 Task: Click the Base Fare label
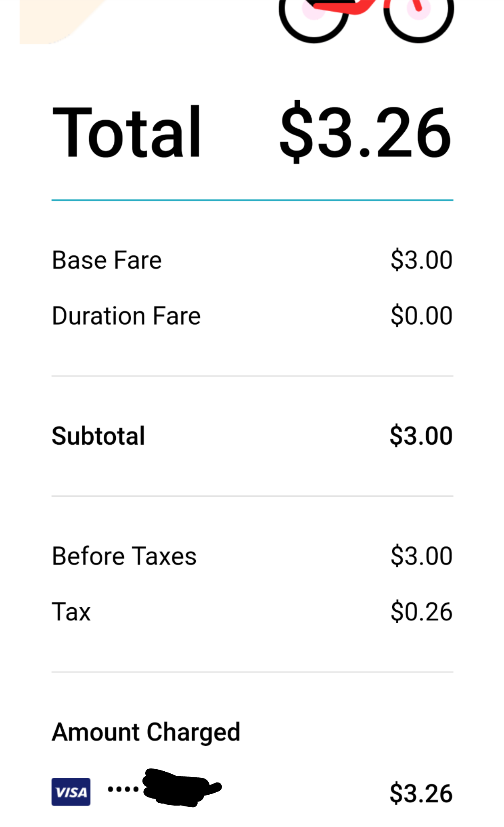[107, 260]
